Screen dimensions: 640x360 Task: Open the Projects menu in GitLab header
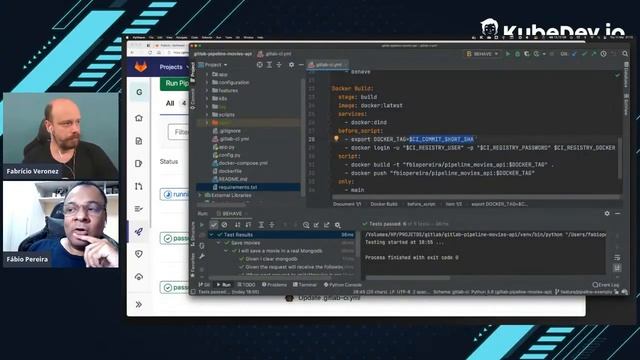174,67
